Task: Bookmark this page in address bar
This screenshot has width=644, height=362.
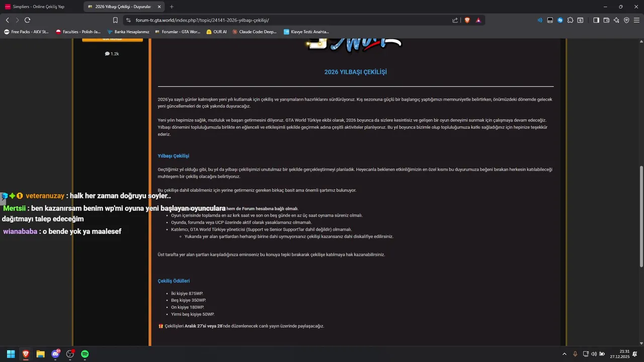Action: (x=115, y=20)
